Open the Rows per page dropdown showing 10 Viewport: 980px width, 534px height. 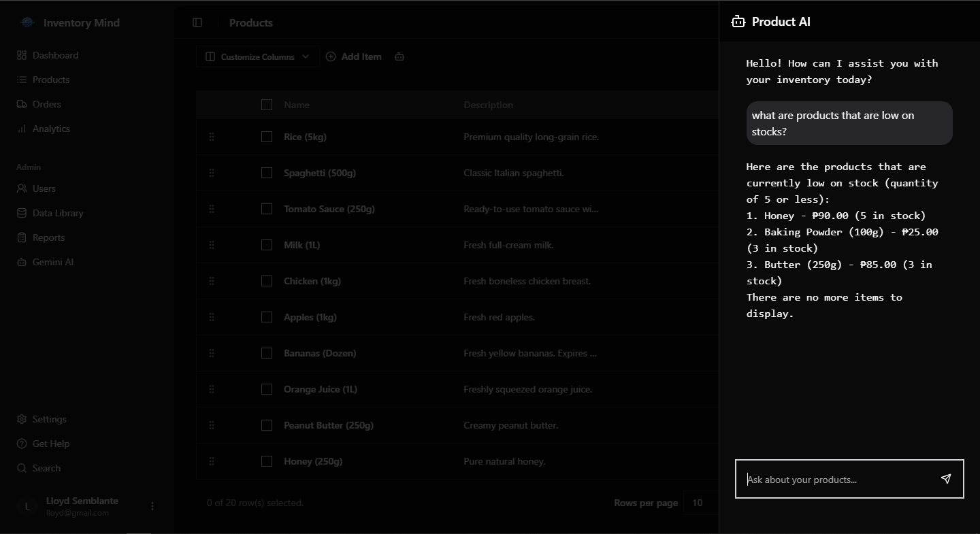click(x=701, y=503)
